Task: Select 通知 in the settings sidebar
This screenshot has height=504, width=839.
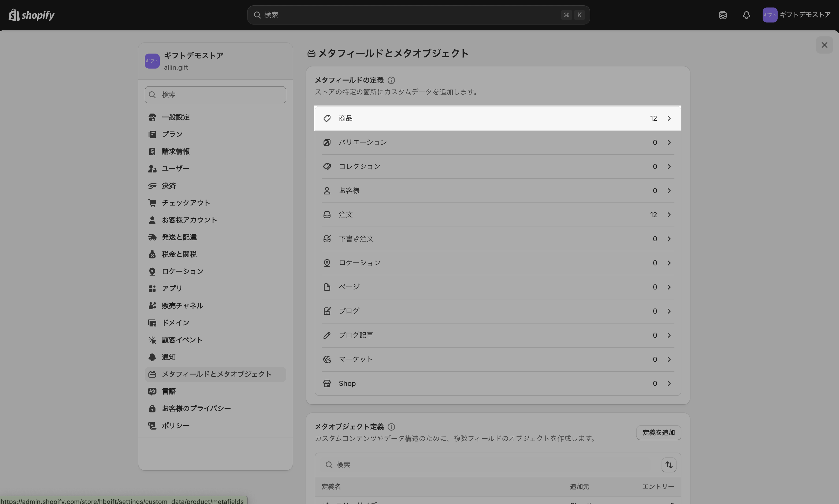Action: coord(169,357)
